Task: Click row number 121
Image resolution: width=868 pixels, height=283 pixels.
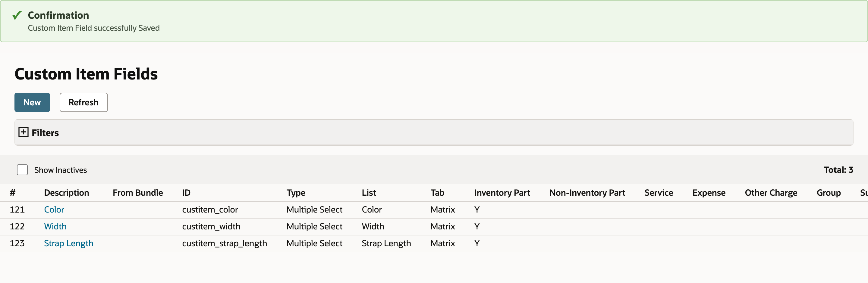Action: pyautogui.click(x=17, y=210)
